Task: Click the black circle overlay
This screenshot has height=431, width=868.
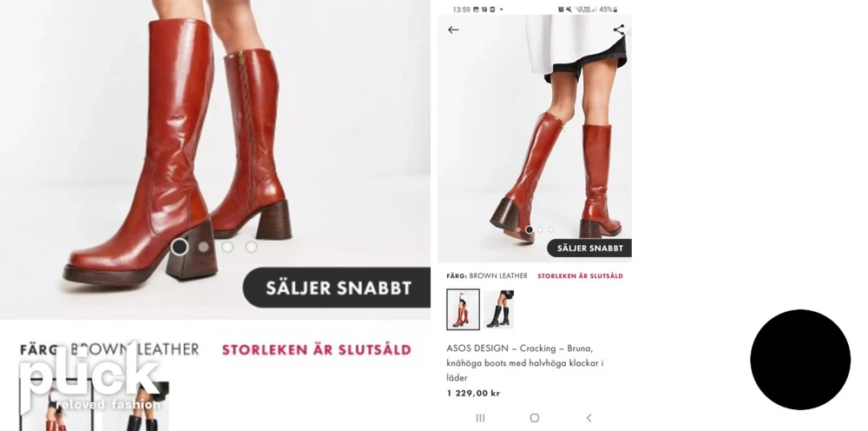Action: pos(800,360)
